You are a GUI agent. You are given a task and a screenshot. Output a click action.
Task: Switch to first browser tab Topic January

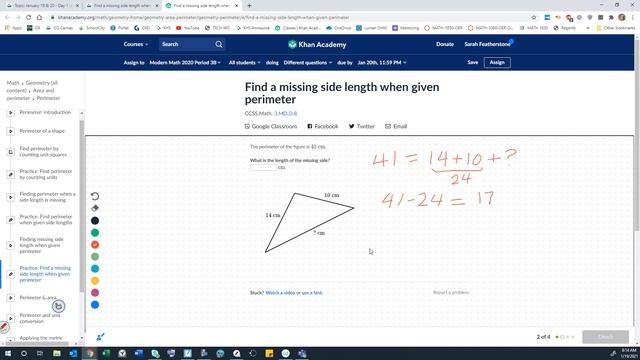point(42,6)
